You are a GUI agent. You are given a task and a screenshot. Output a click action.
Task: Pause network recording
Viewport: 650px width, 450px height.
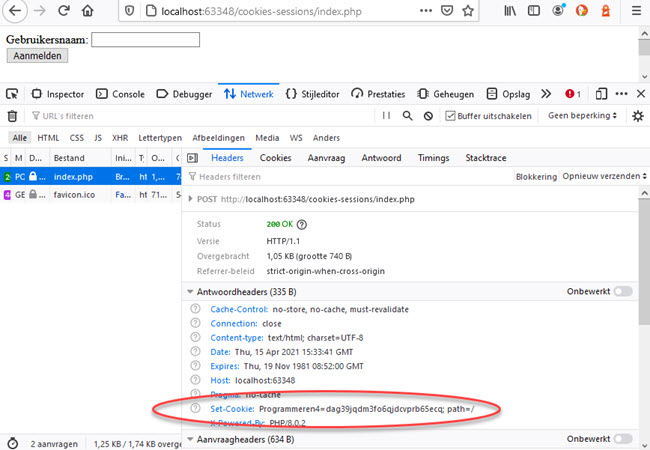tap(386, 116)
